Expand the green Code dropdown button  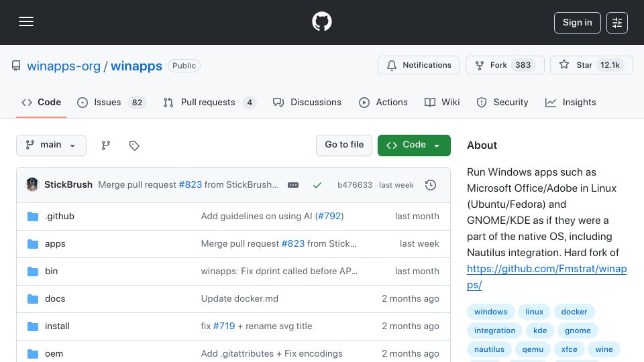[x=414, y=145]
